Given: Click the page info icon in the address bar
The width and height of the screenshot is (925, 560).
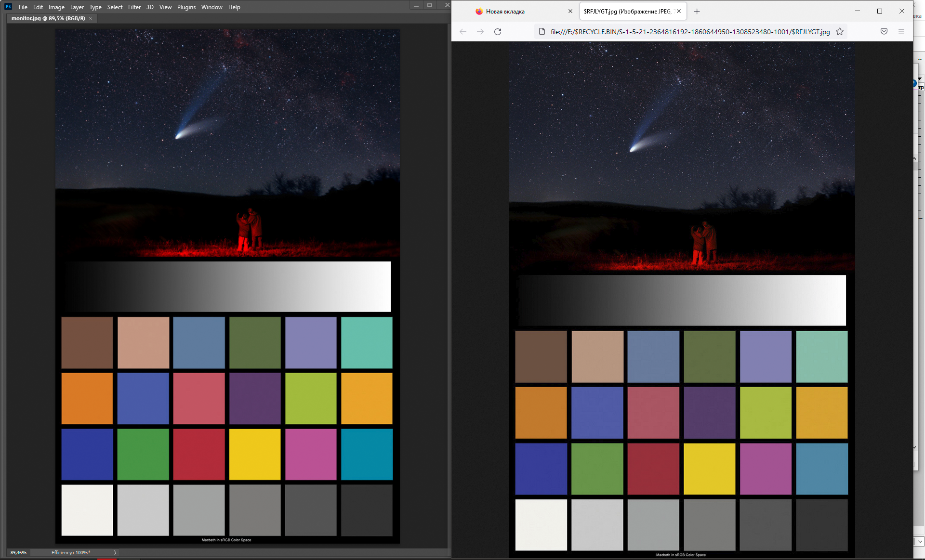Looking at the screenshot, I should coord(543,31).
